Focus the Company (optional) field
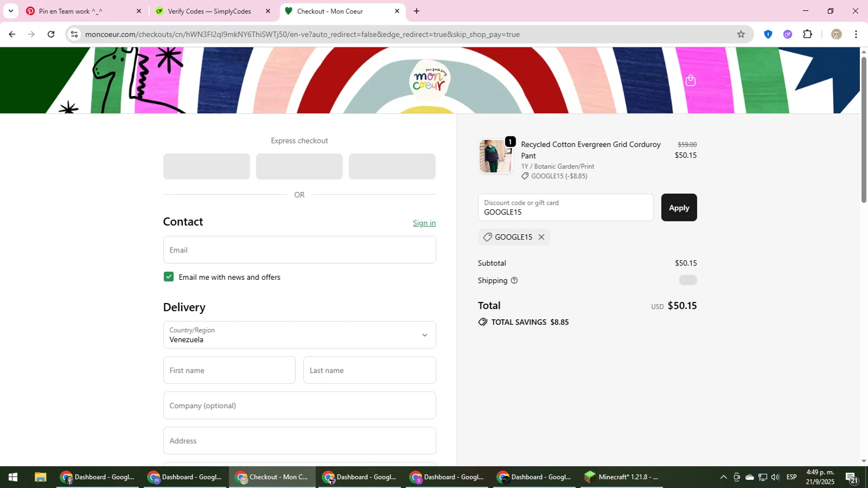Image resolution: width=868 pixels, height=488 pixels. 299,405
